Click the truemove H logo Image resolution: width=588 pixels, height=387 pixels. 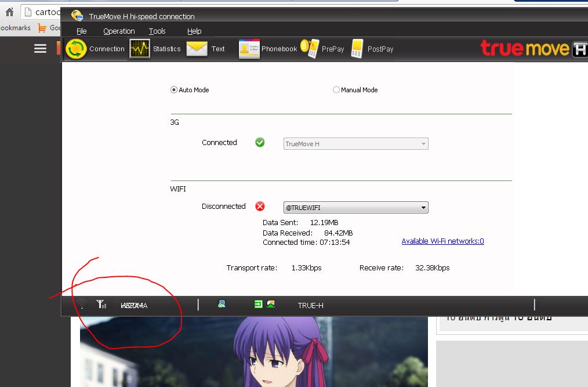[534, 49]
